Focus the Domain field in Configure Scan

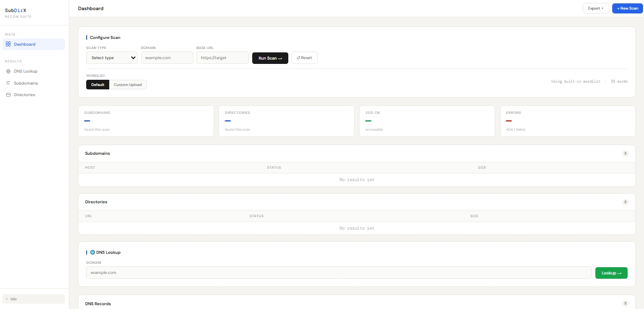point(167,58)
